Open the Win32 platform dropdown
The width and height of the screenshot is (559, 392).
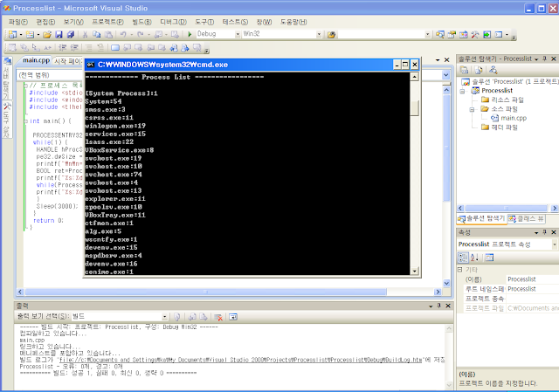[x=319, y=34]
